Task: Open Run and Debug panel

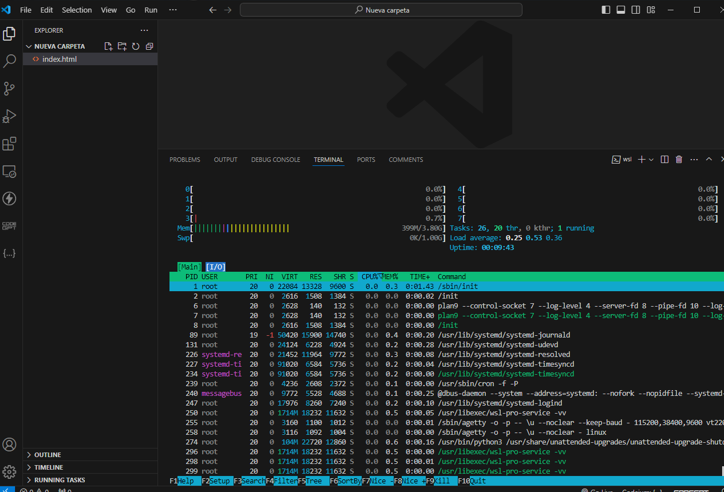Action: pos(10,117)
